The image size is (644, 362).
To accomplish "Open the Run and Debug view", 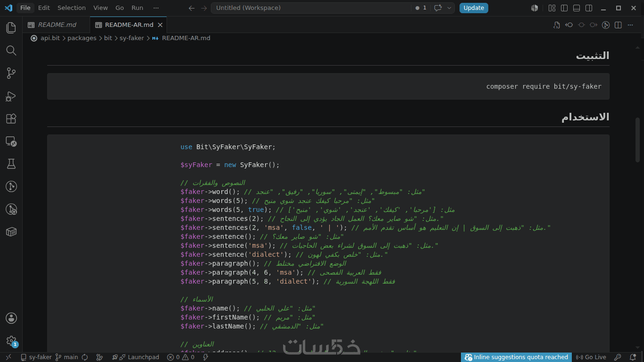I will [x=11, y=96].
